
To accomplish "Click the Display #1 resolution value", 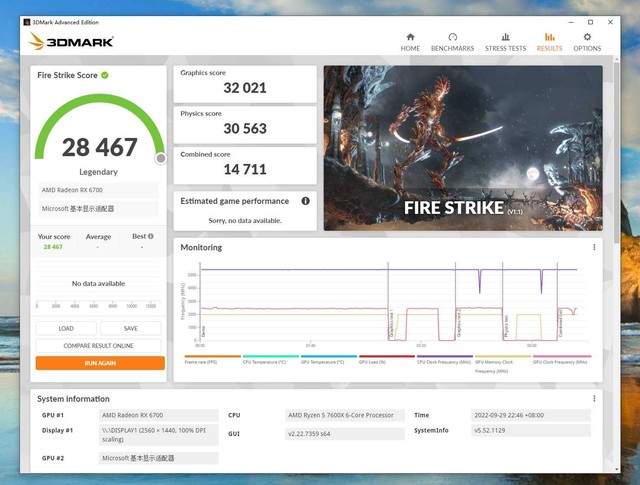I will [x=158, y=435].
